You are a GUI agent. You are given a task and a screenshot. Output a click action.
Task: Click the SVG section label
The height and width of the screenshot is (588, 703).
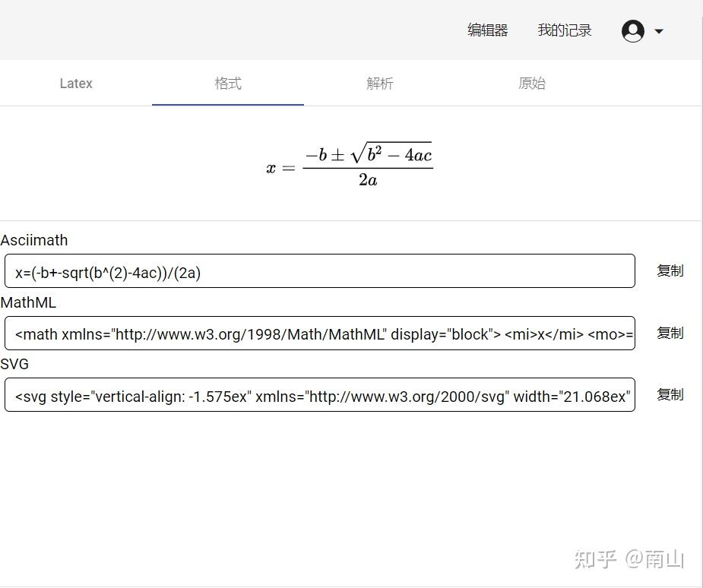[x=15, y=364]
